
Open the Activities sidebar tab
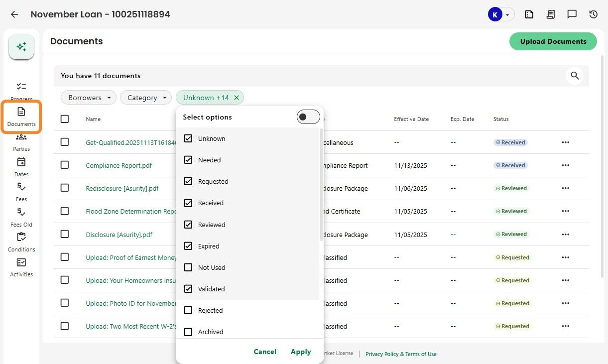[21, 267]
